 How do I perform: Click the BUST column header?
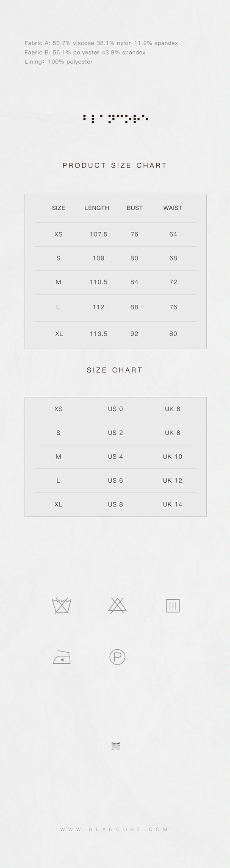(x=135, y=208)
